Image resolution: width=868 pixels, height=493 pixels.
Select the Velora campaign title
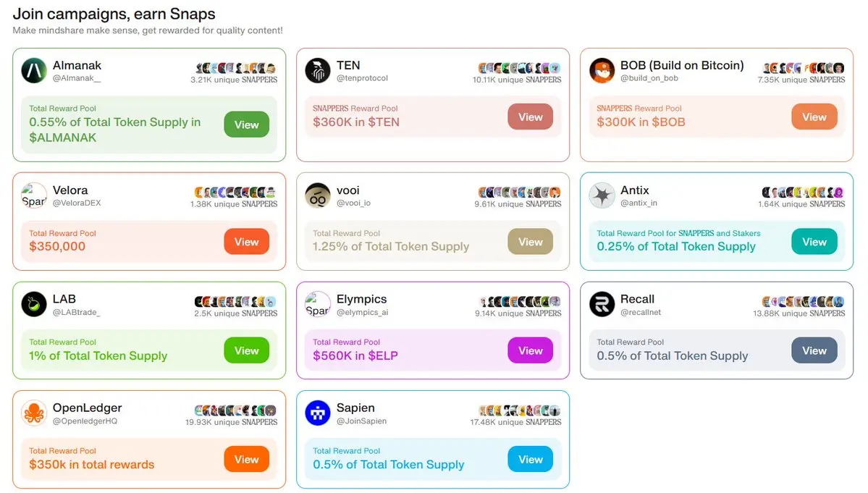point(70,190)
